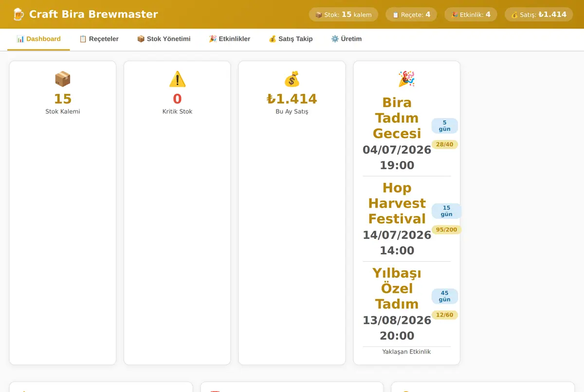
Task: Click the warning triangle icon on Kritik Stok card
Action: (177, 79)
